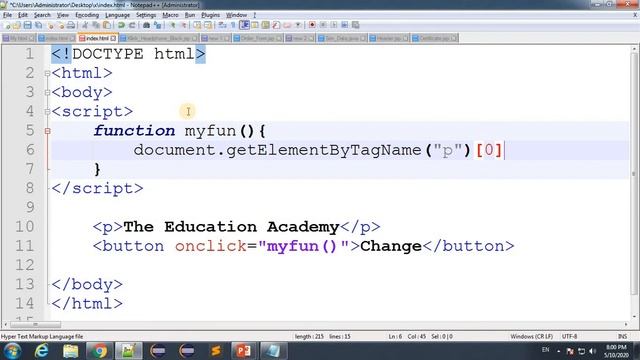Image resolution: width=640 pixels, height=360 pixels.
Task: Toggle the Word Wrap toolbar button
Action: (x=222, y=25)
